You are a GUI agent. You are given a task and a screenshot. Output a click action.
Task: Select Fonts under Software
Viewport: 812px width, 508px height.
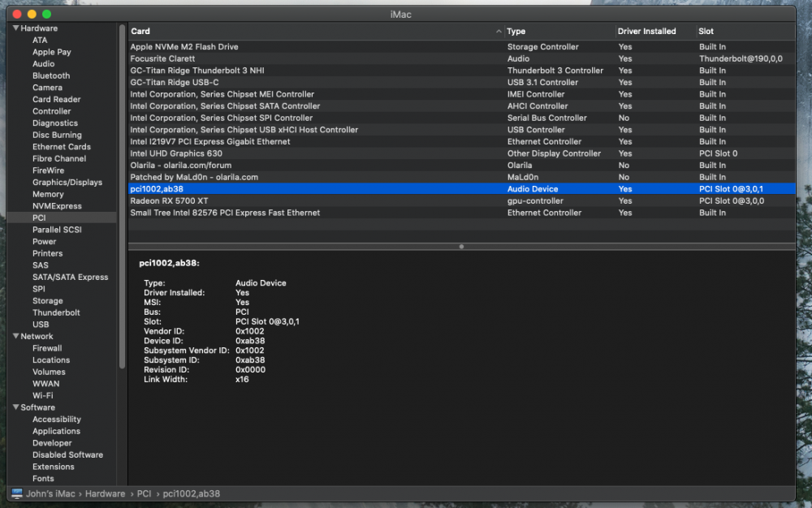pos(43,479)
